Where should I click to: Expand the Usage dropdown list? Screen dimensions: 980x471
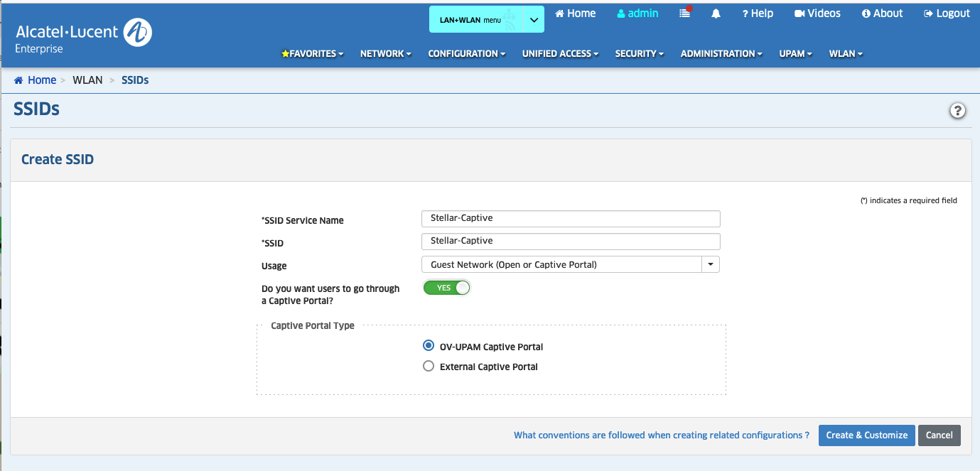click(711, 264)
